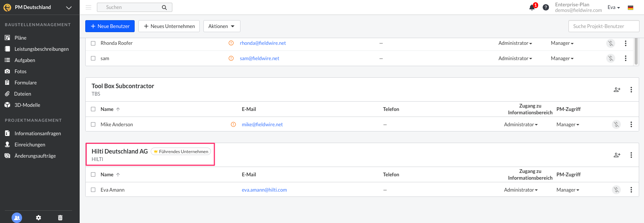
Task: Open the notifications bell
Action: 532,7
